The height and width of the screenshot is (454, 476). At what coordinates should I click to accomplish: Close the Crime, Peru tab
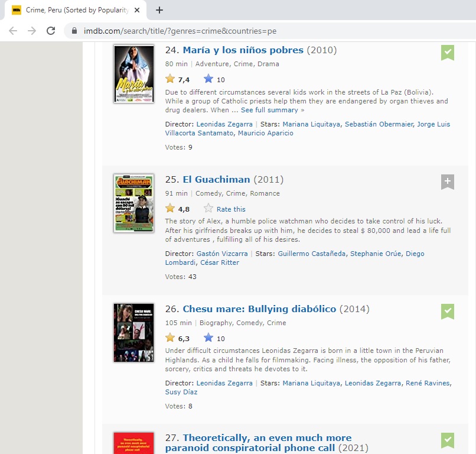pos(137,10)
